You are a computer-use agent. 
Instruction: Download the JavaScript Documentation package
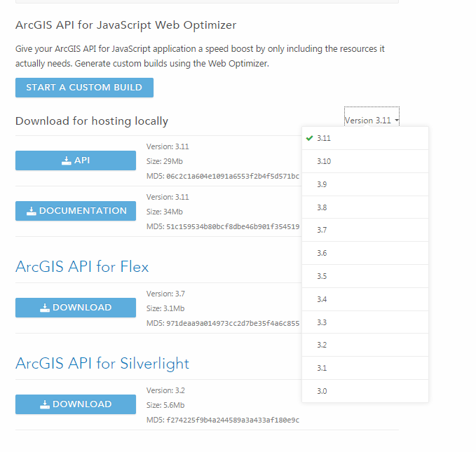[x=76, y=211]
